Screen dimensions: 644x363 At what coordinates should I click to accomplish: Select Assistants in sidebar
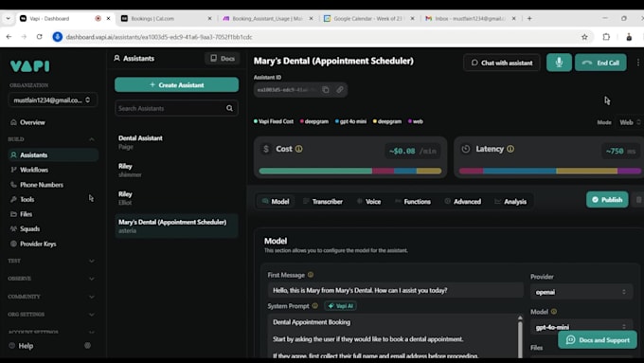53,155
